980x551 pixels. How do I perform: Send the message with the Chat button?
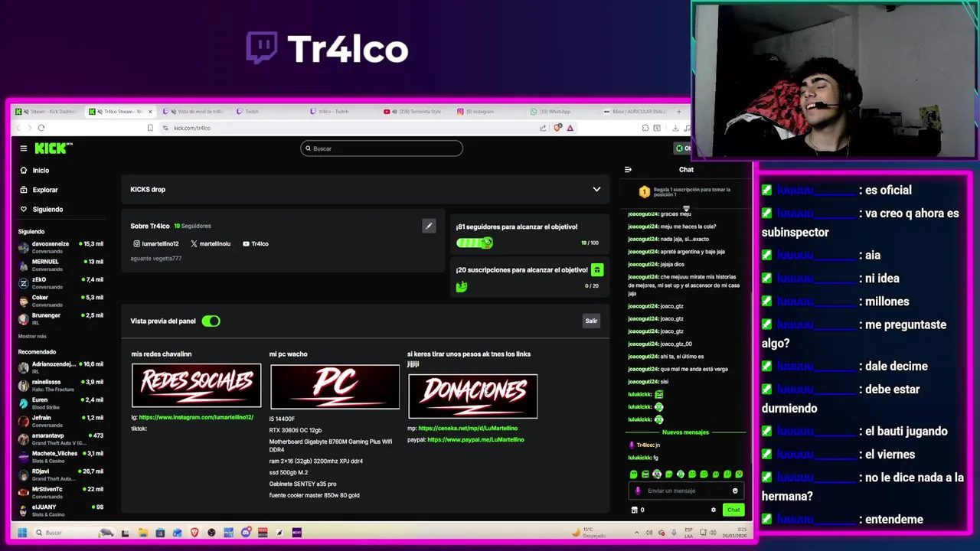point(733,510)
